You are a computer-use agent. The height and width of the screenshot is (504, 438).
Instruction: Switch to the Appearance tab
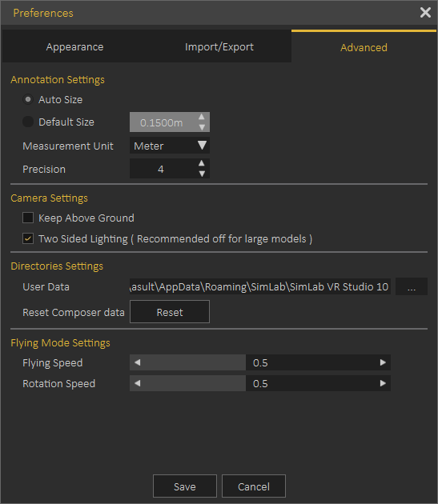(x=74, y=46)
